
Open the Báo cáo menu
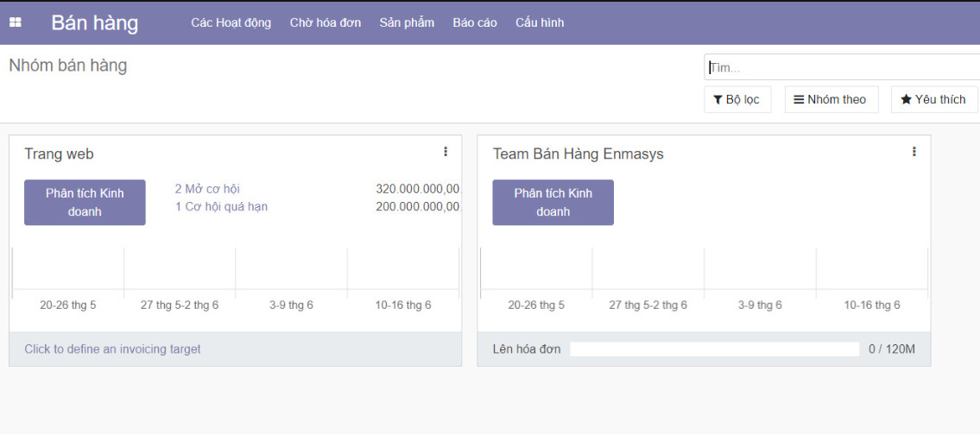(x=475, y=22)
